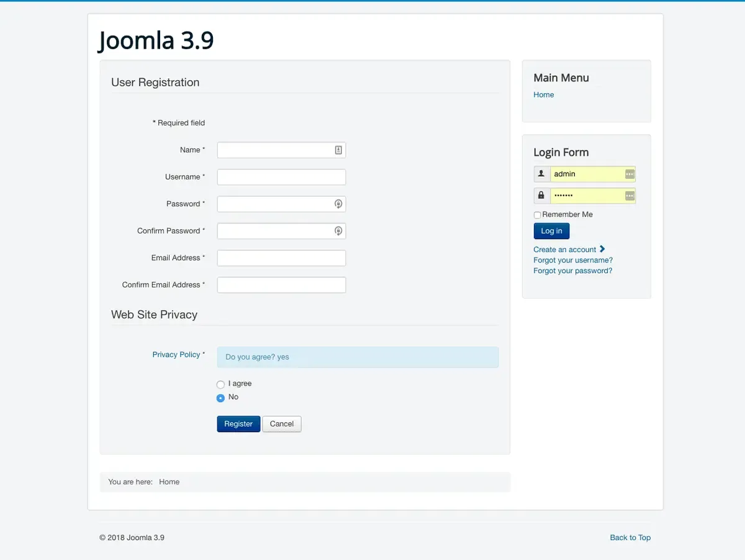745x560 pixels.
Task: Open the Forgot your username? link
Action: pos(573,260)
